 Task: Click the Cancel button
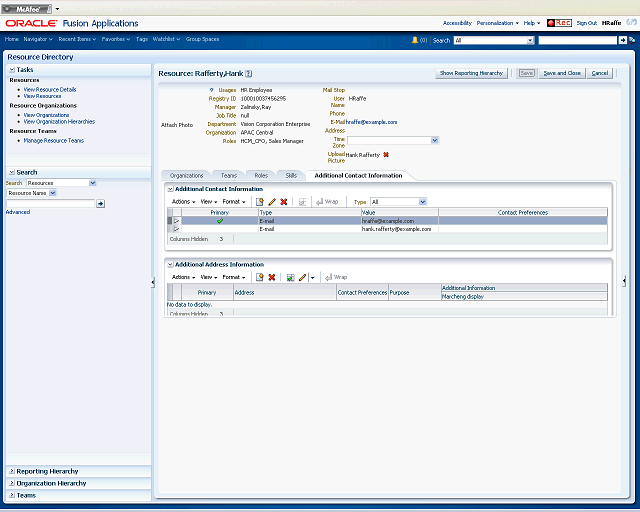[600, 73]
